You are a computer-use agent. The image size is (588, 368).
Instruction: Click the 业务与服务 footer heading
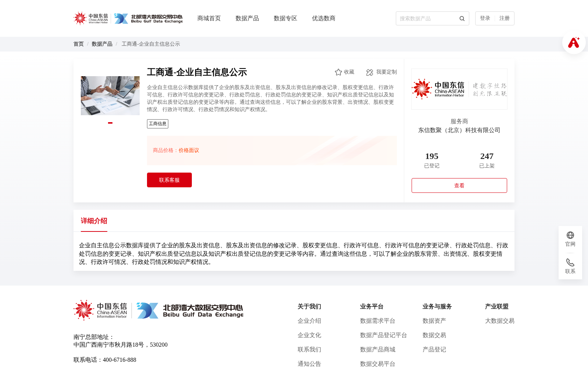437,307
